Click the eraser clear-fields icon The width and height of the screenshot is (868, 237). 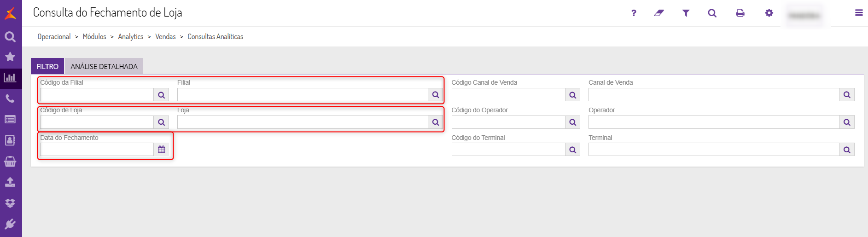click(x=659, y=13)
